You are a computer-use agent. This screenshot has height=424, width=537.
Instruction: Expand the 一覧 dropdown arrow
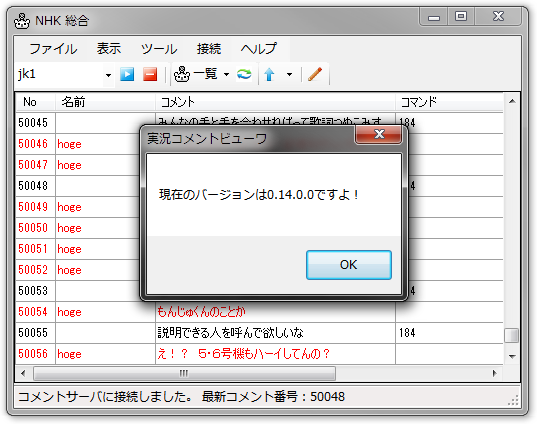pyautogui.click(x=226, y=74)
